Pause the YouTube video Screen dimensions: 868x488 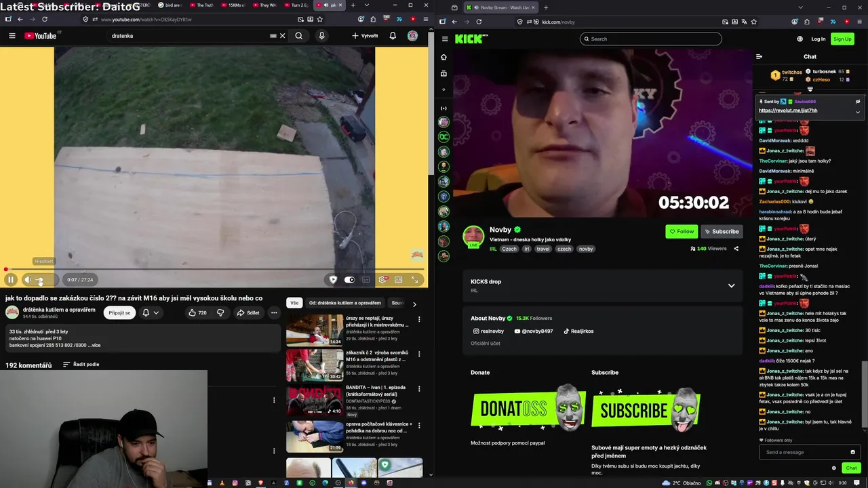point(11,279)
